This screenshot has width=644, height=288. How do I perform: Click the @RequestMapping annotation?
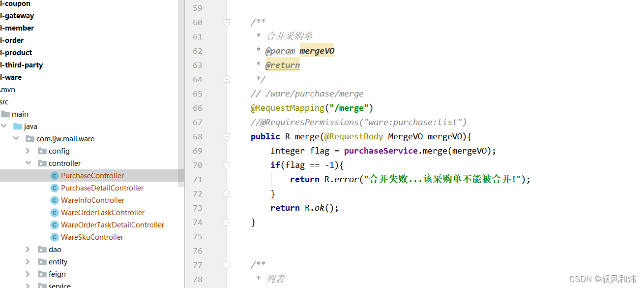(x=288, y=108)
